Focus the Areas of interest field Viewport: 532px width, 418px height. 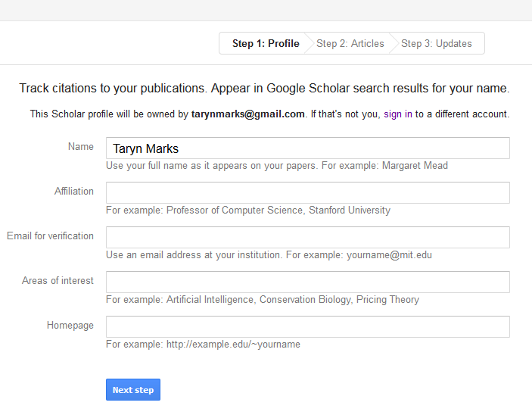coord(308,282)
